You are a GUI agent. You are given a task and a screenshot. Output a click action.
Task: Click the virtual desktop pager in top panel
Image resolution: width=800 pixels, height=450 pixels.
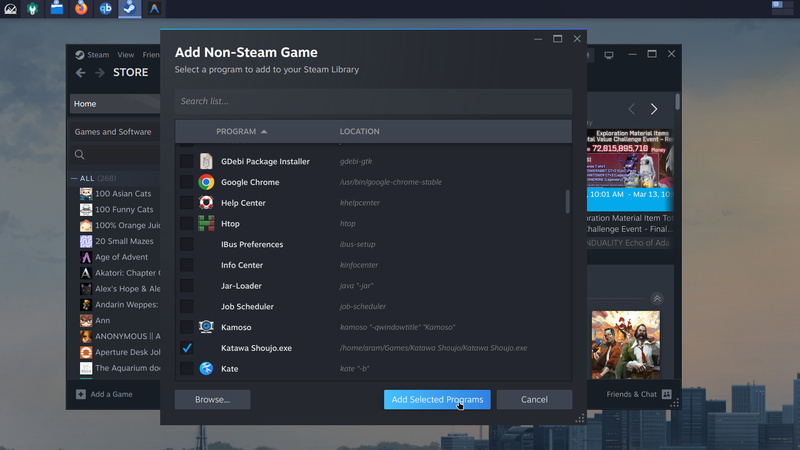coord(782,8)
